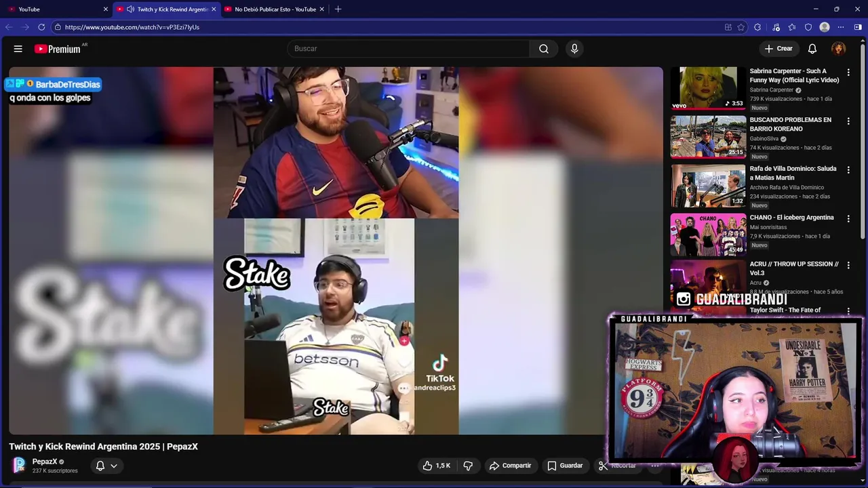The image size is (868, 488).
Task: Open 'BUSCANDO PROBLEMAS' video thumbnail
Action: [x=708, y=136]
